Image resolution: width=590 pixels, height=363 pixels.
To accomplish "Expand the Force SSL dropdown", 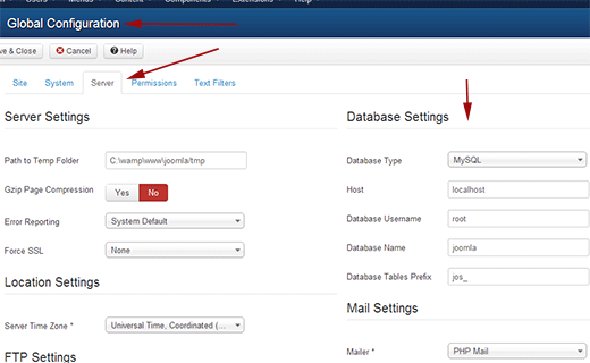I will (175, 250).
